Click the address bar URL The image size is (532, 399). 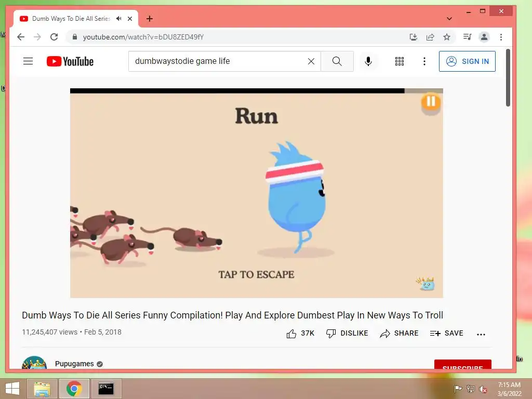(143, 37)
